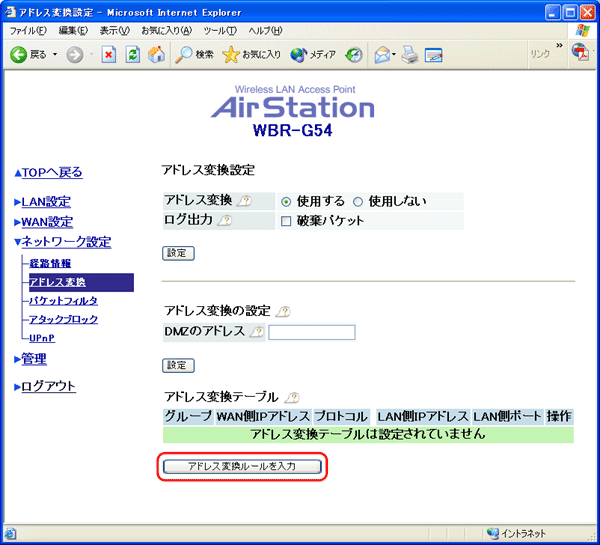The height and width of the screenshot is (545, 600).
Task: Collapse the ネットワーク設定 sidebar section
Action: point(63,242)
